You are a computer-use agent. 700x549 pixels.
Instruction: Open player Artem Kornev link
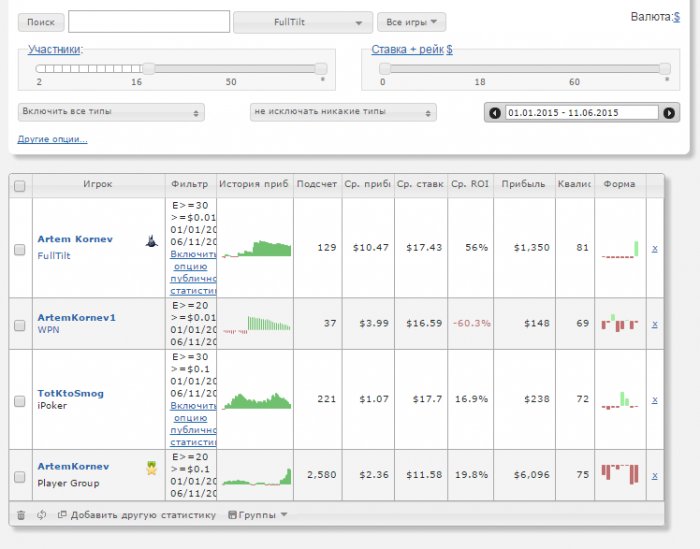coord(75,239)
